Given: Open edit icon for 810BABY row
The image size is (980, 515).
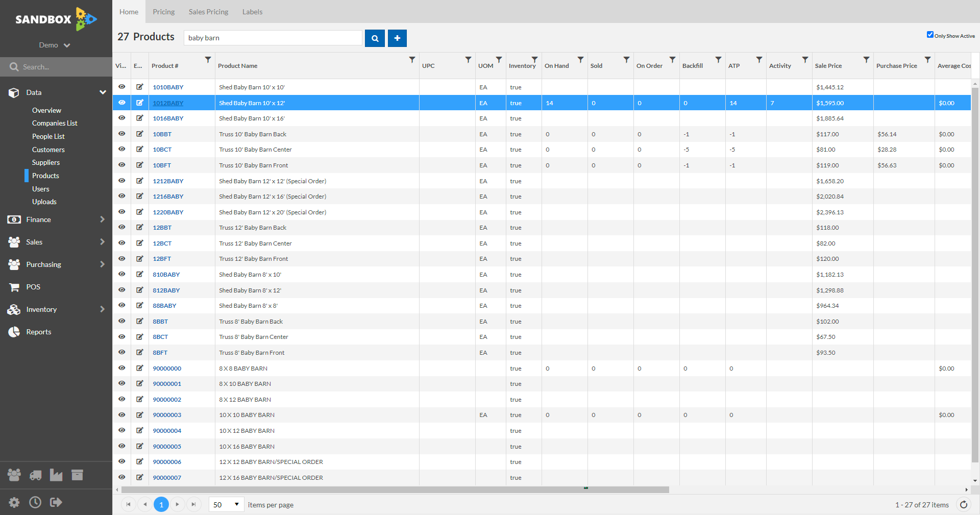Looking at the screenshot, I should click(139, 275).
